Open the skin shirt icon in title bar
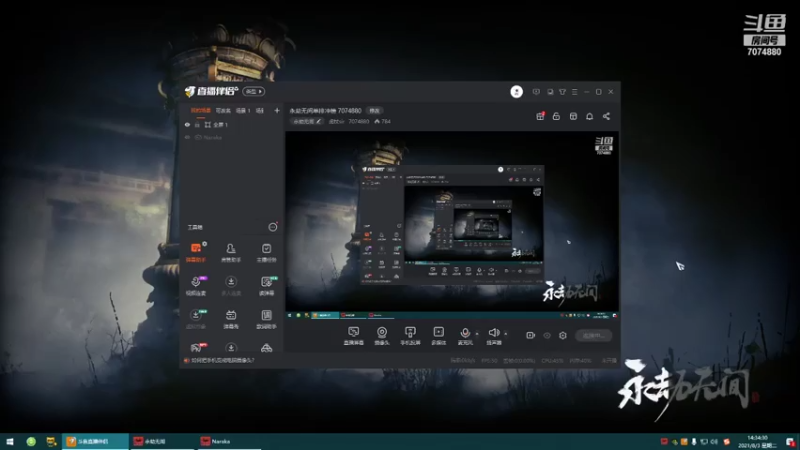Viewport: 800px width, 450px height. (x=562, y=92)
